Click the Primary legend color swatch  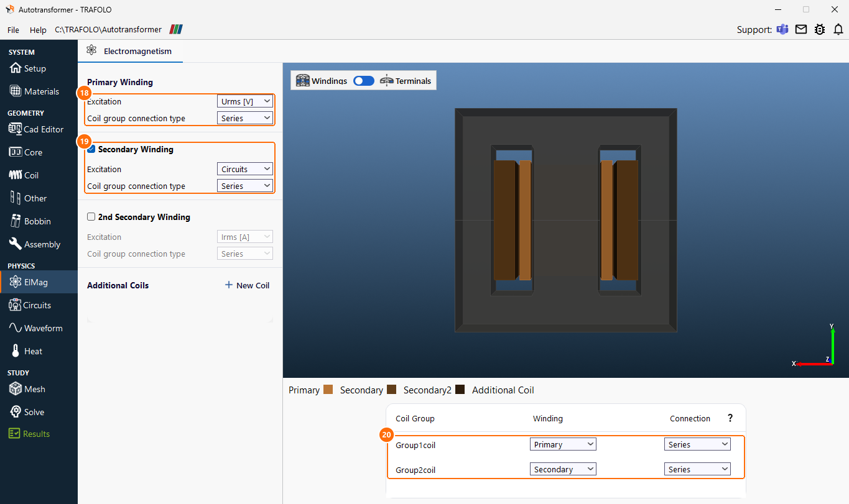pyautogui.click(x=328, y=390)
